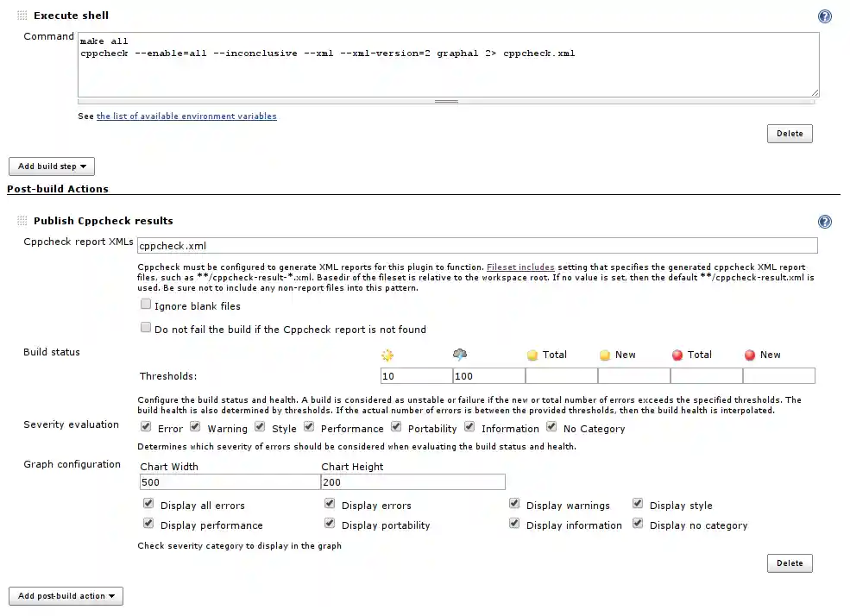The image size is (850, 616).
Task: Open the Add post-build action dropdown
Action: [66, 596]
